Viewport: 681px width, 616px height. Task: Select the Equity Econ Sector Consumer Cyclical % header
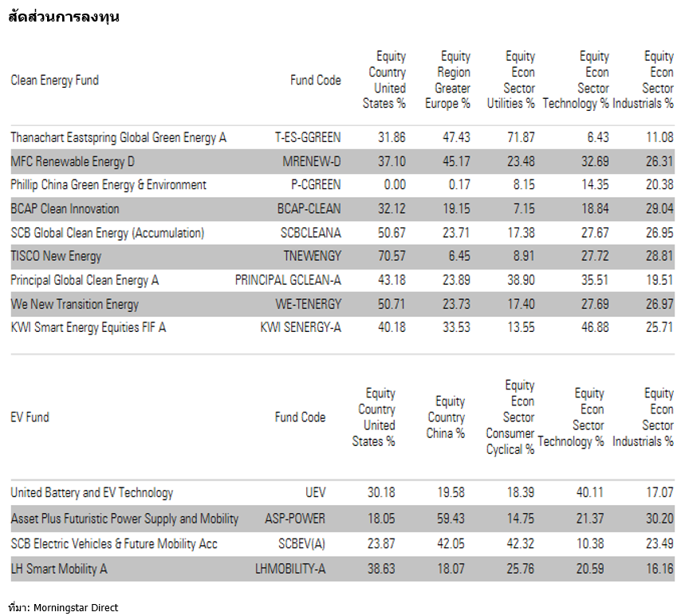[x=510, y=417]
